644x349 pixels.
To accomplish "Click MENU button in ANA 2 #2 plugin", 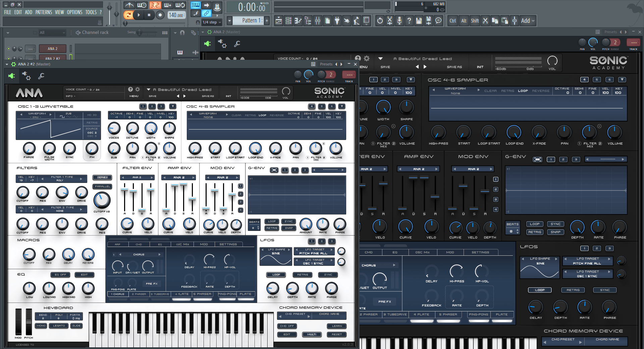I will (x=134, y=96).
